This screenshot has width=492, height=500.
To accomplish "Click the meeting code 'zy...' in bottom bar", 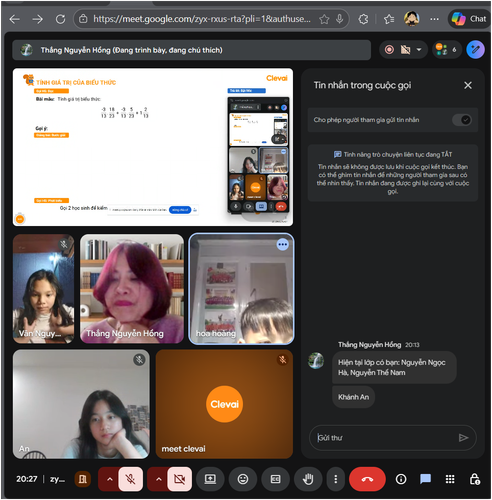I will [x=57, y=479].
